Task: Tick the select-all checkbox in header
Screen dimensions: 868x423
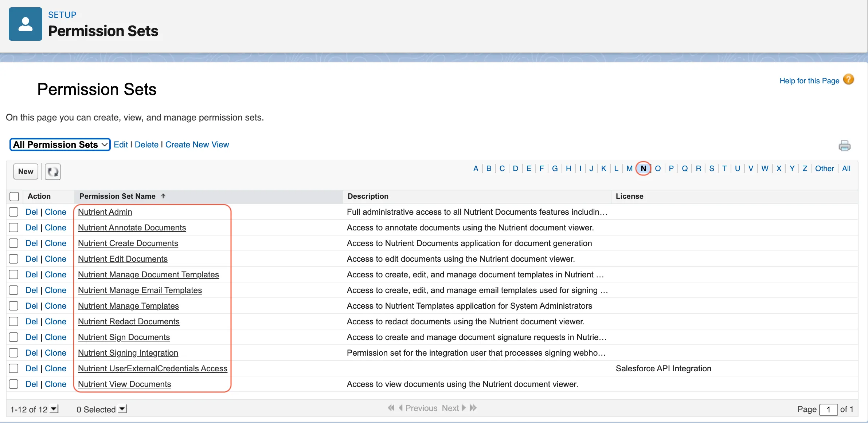Action: click(x=14, y=196)
